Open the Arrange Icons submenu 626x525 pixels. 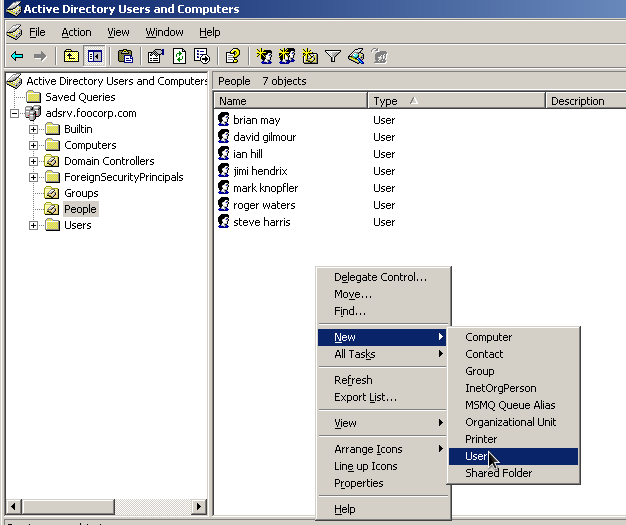382,449
